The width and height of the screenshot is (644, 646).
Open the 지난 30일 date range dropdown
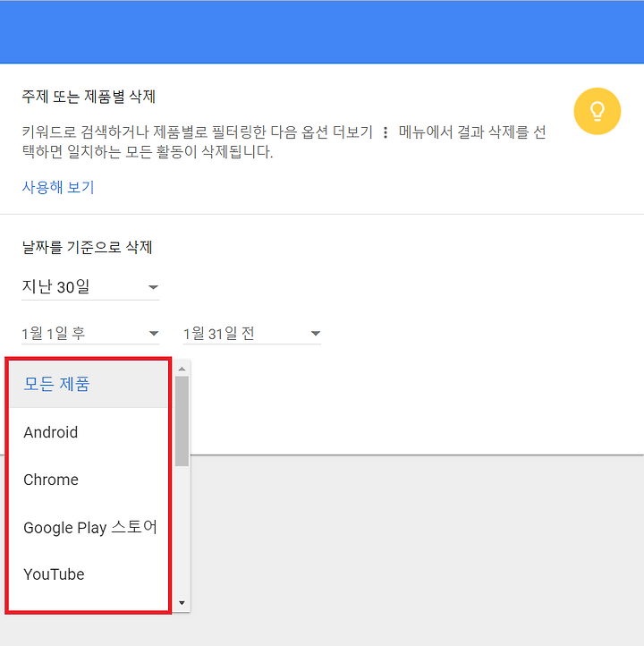coord(90,286)
